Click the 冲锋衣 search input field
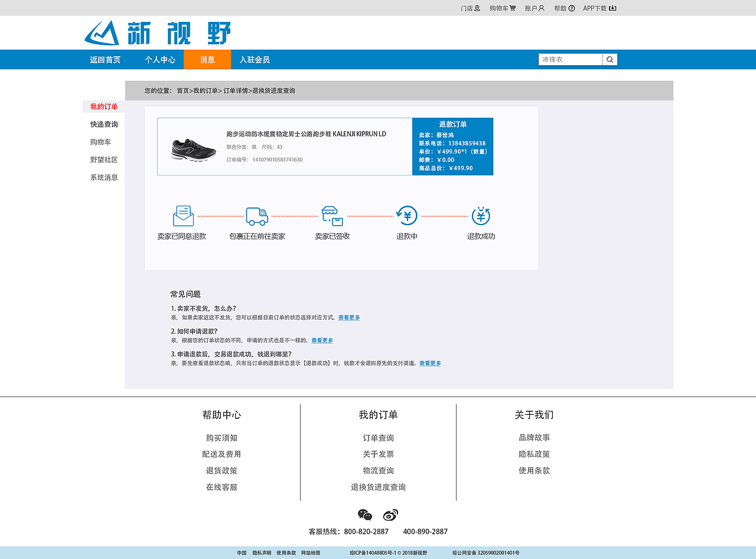 (x=569, y=59)
